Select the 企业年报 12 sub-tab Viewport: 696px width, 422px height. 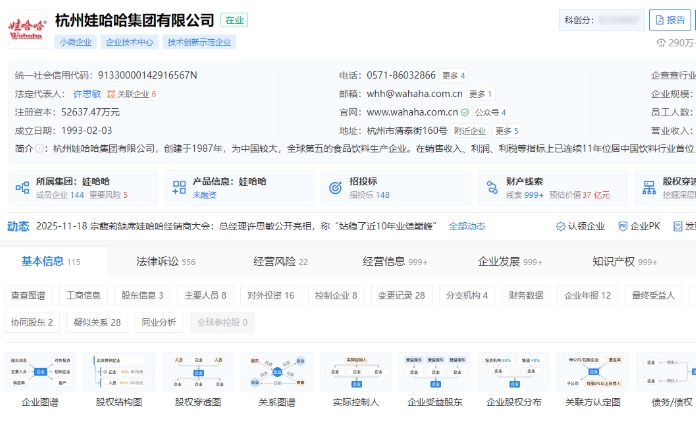588,295
